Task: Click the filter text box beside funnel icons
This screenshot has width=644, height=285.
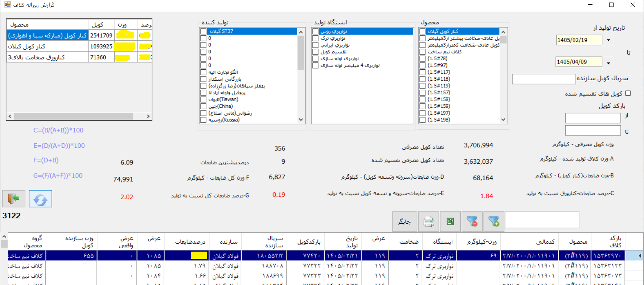Action: 542,220
